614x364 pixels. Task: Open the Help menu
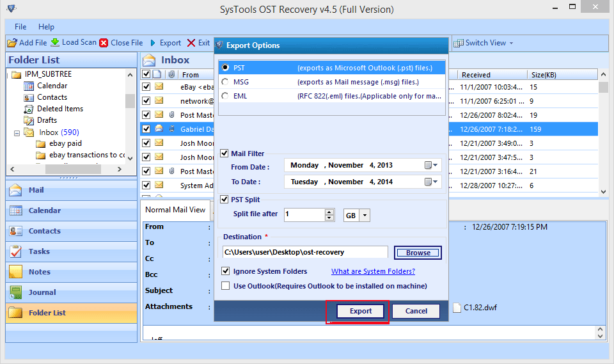tap(46, 27)
